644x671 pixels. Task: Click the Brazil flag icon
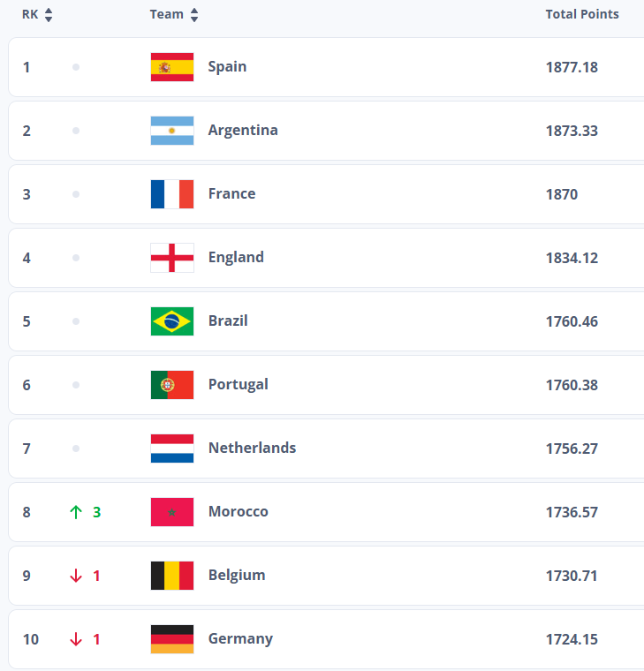tap(172, 321)
